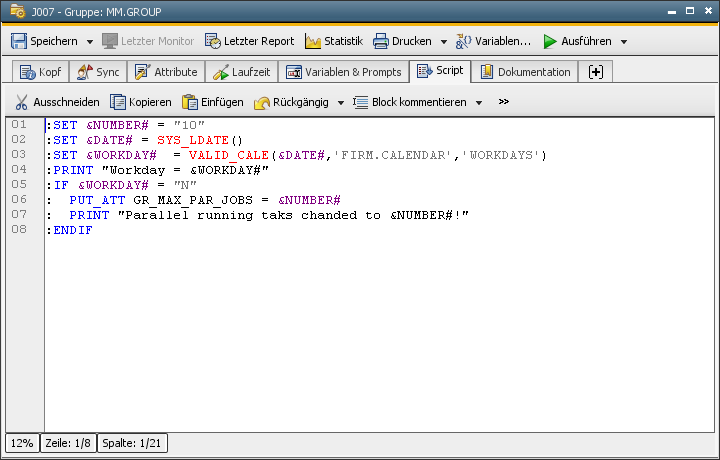This screenshot has width=720, height=460.
Task: Switch to Variablen & Prompts tab
Action: pos(343,72)
